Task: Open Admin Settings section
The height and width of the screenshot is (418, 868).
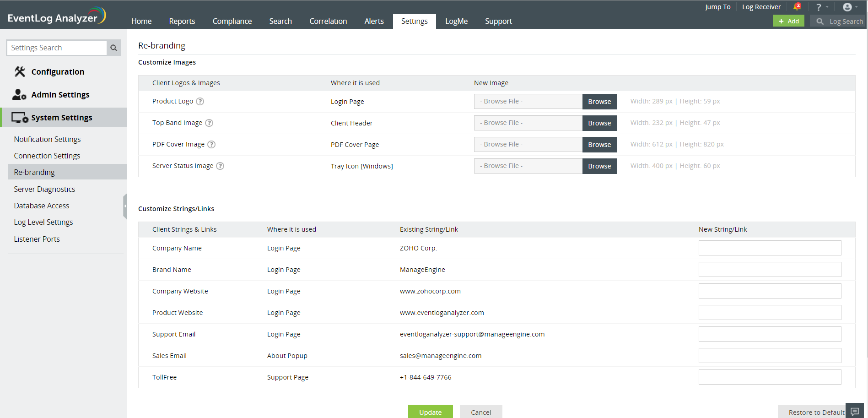Action: (x=60, y=95)
